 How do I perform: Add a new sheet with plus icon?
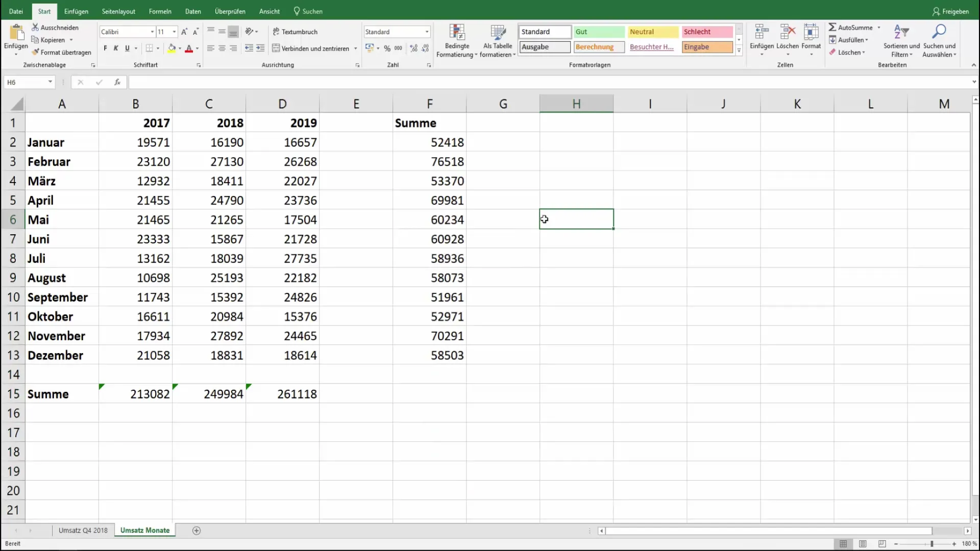(x=197, y=531)
